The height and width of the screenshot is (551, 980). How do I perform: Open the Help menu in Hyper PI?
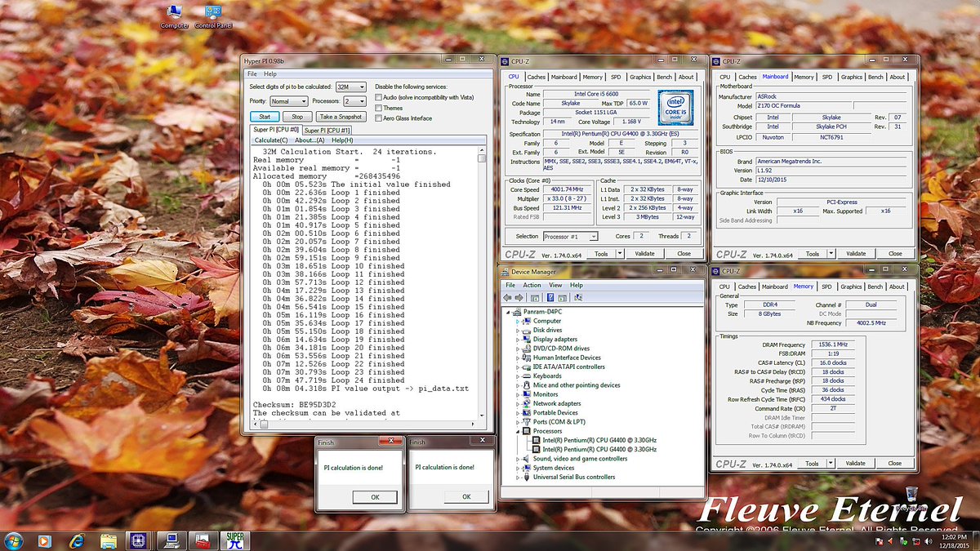(x=270, y=73)
